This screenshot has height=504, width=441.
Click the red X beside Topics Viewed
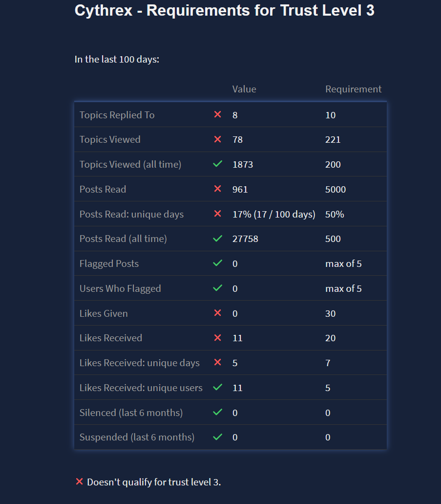click(218, 139)
